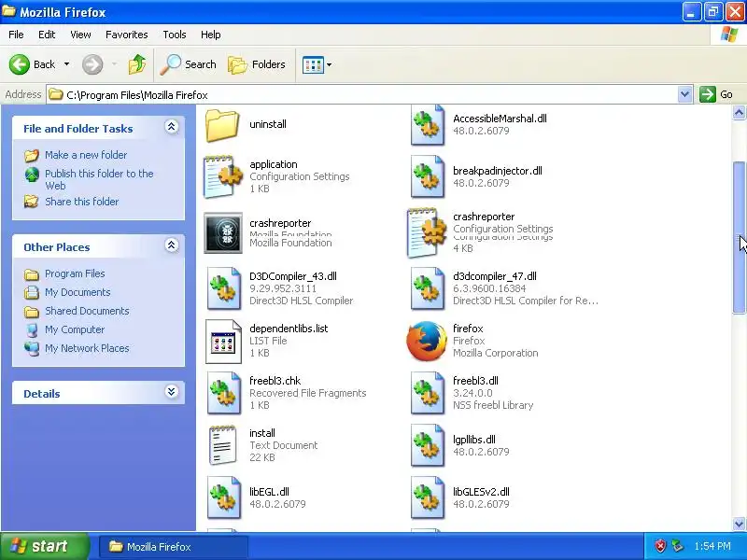The height and width of the screenshot is (560, 747).
Task: Select the crashreporter 4 KB configuration icon
Action: pyautogui.click(x=428, y=232)
